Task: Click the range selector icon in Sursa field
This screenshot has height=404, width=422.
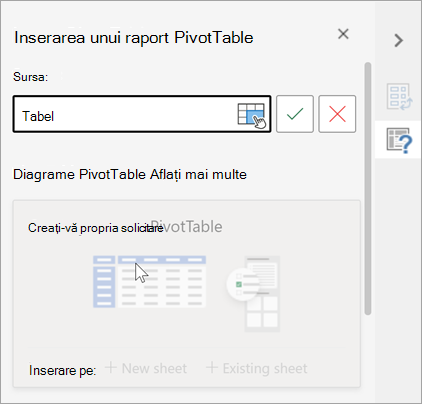Action: point(252,115)
